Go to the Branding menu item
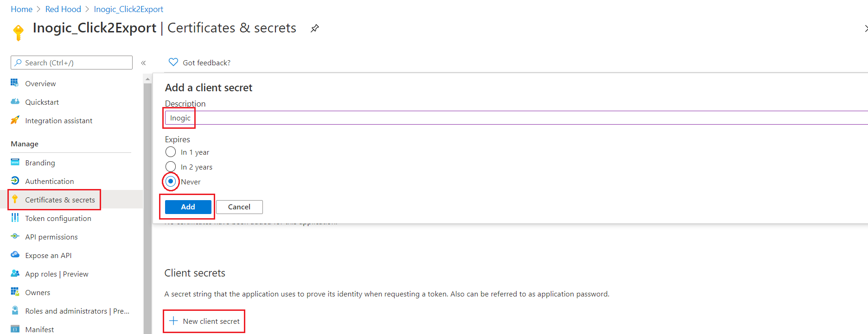The height and width of the screenshot is (334, 868). tap(40, 163)
